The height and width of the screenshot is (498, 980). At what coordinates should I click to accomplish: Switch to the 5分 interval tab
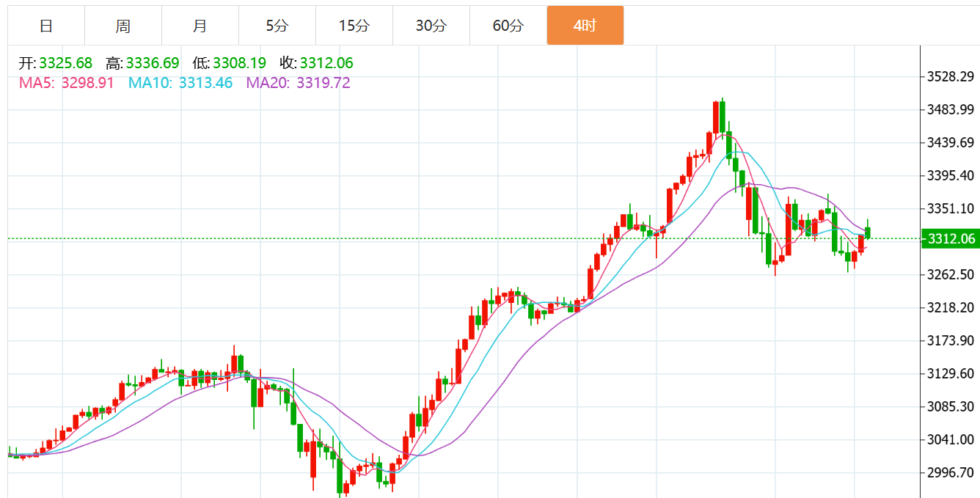(x=277, y=26)
